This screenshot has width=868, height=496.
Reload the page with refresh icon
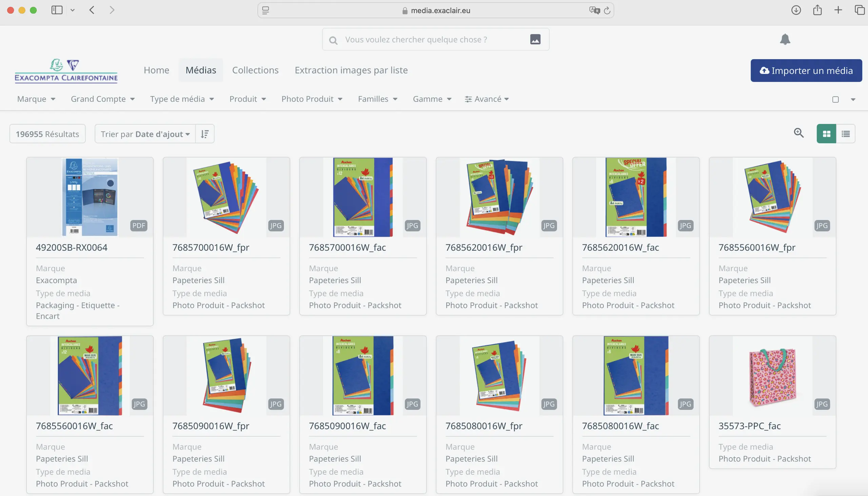607,11
